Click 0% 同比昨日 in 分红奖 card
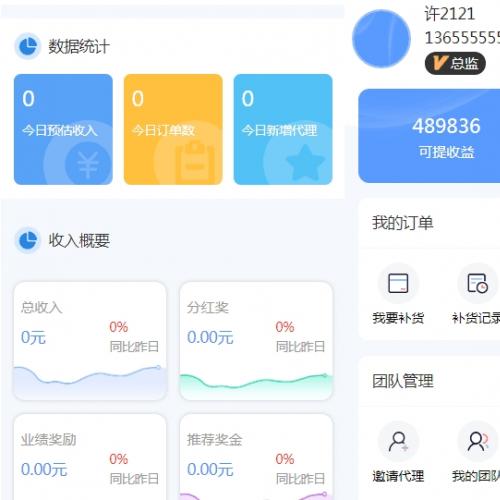 coord(300,337)
